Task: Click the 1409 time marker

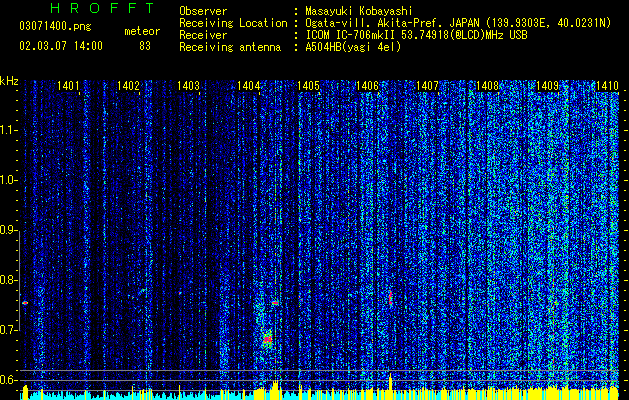Action: pos(548,85)
